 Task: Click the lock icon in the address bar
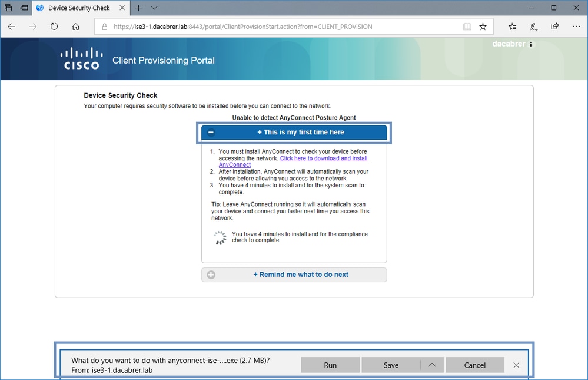pyautogui.click(x=105, y=27)
